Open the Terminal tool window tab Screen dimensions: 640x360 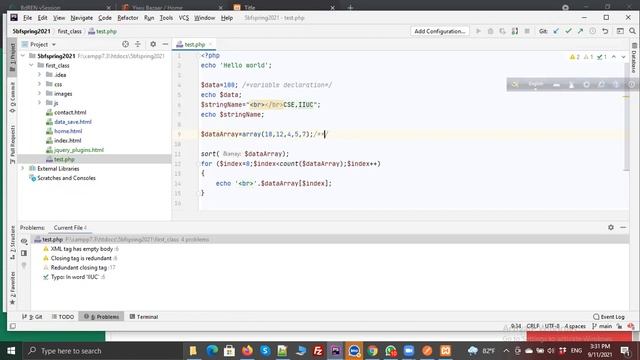[144, 317]
